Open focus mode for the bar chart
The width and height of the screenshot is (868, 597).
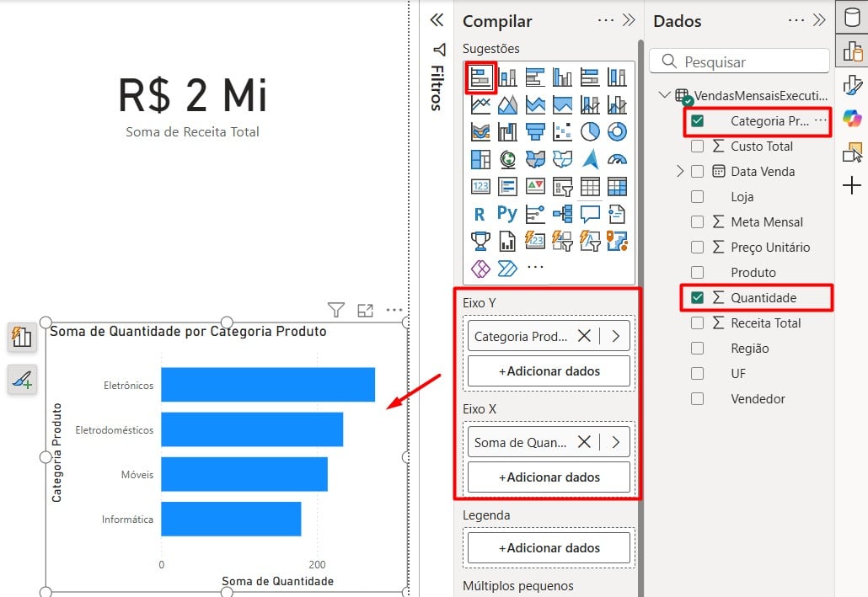(x=366, y=311)
